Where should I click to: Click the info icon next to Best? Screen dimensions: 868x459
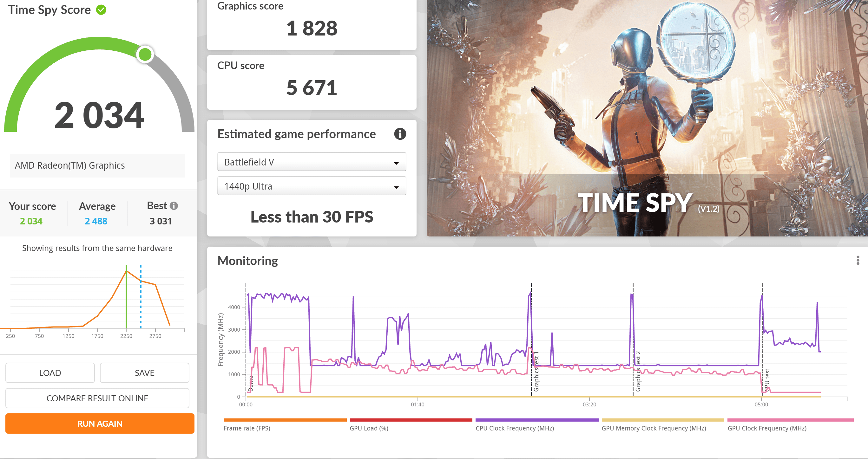[174, 206]
